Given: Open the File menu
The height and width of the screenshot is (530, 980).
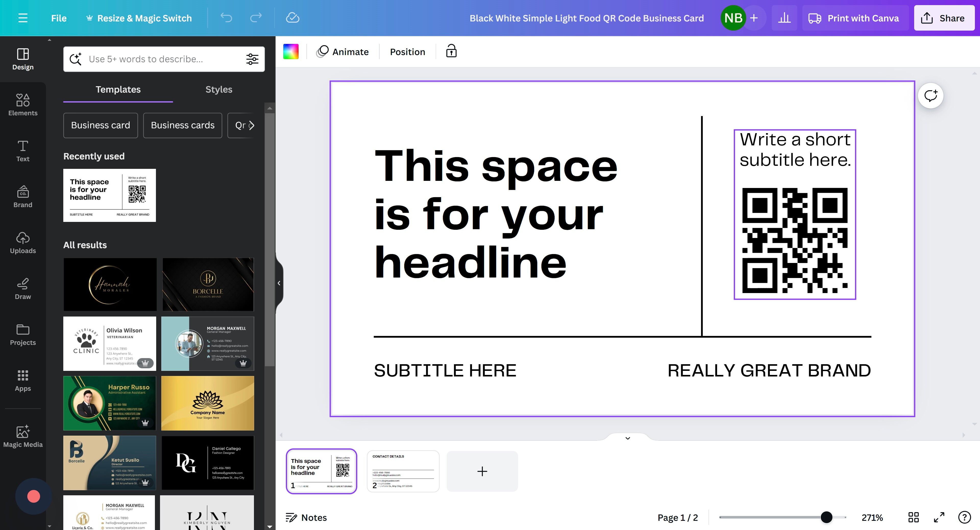Looking at the screenshot, I should (x=59, y=18).
